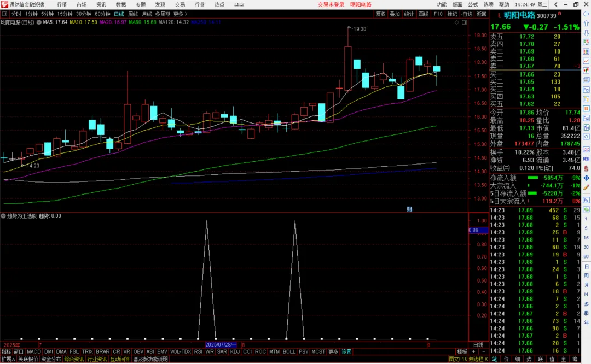Open the 公式 menu
Screen dimensions: 591x364
[x=473, y=4]
